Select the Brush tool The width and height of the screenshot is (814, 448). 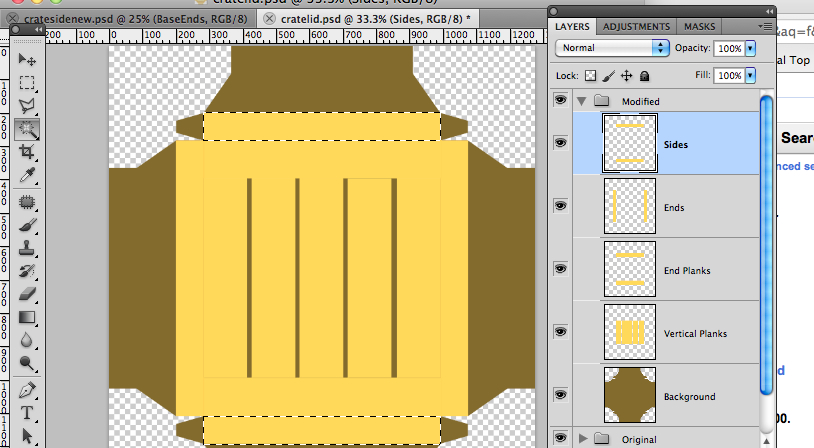27,225
